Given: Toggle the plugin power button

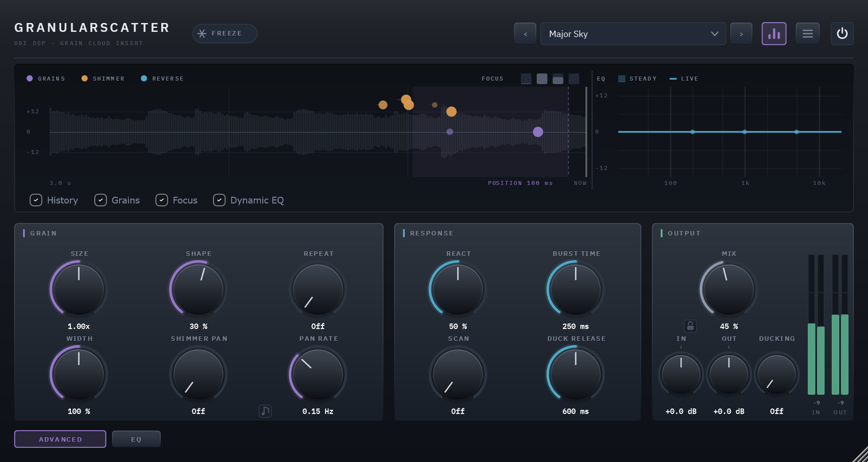Looking at the screenshot, I should (842, 34).
